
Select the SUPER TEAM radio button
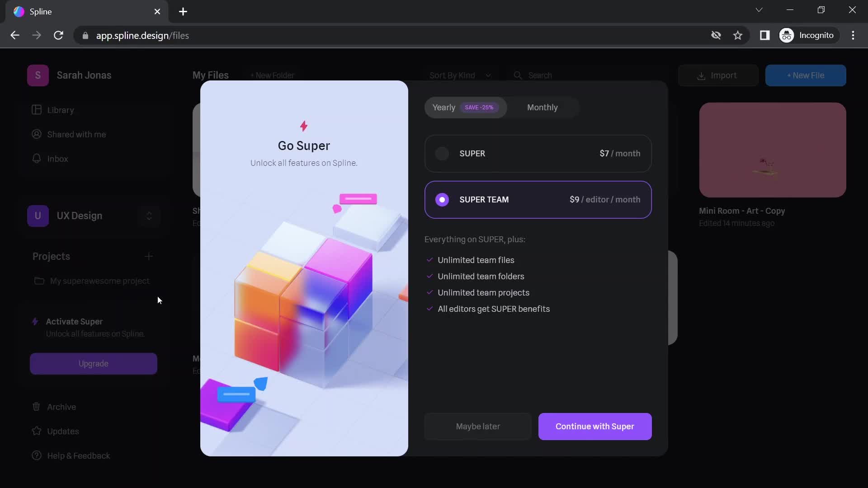point(442,200)
